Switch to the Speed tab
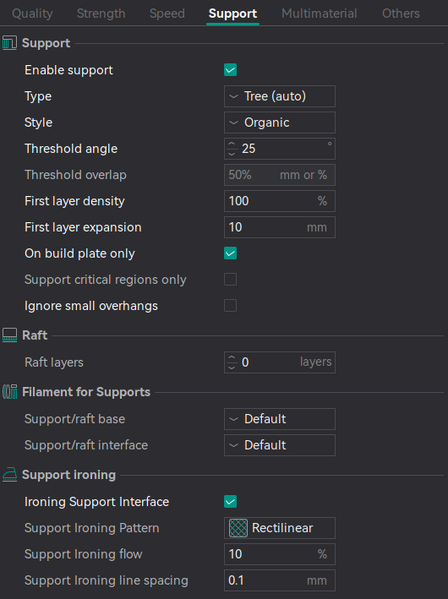This screenshot has height=599, width=448. pos(167,13)
